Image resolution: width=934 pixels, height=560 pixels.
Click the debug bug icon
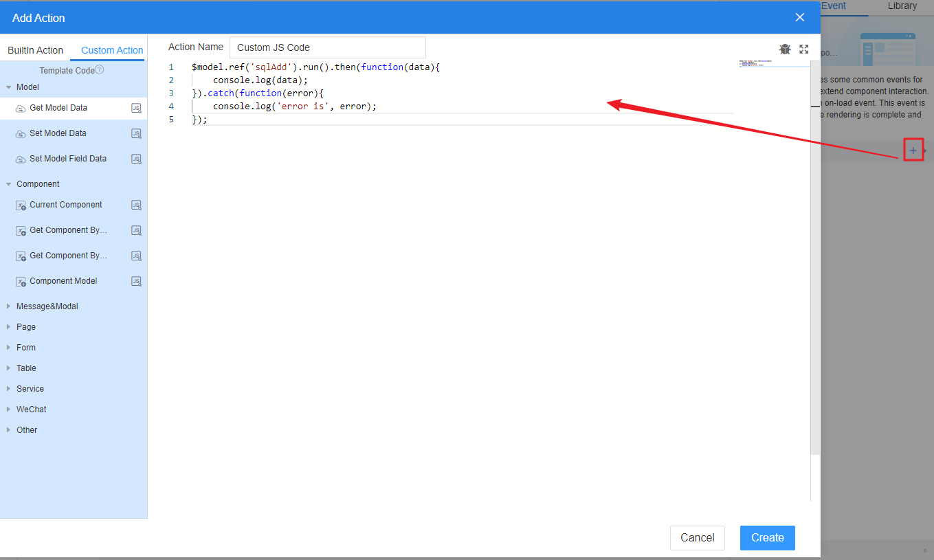tap(785, 49)
